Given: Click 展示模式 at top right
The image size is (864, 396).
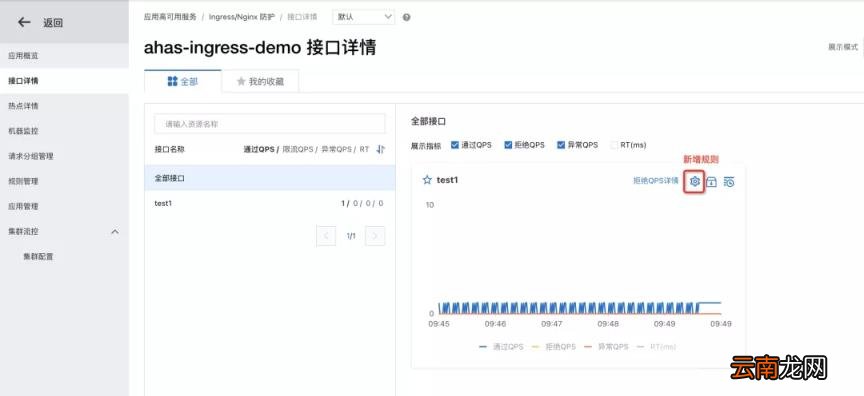Looking at the screenshot, I should 843,47.
